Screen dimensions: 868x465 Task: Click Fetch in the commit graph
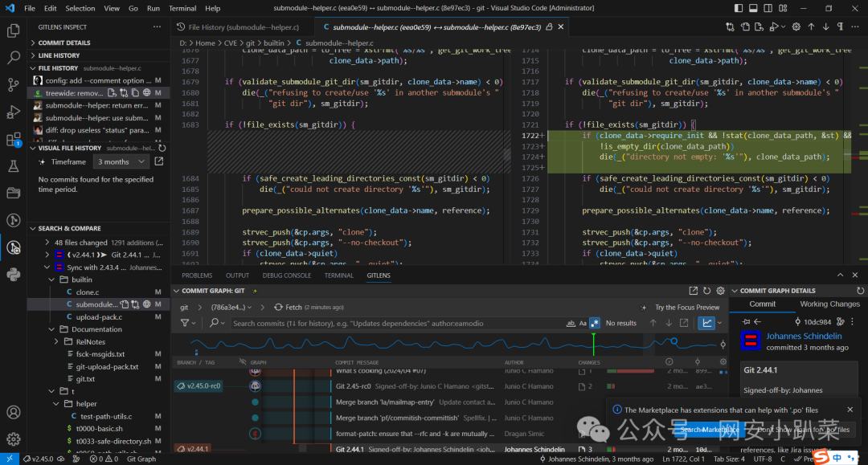click(x=288, y=308)
